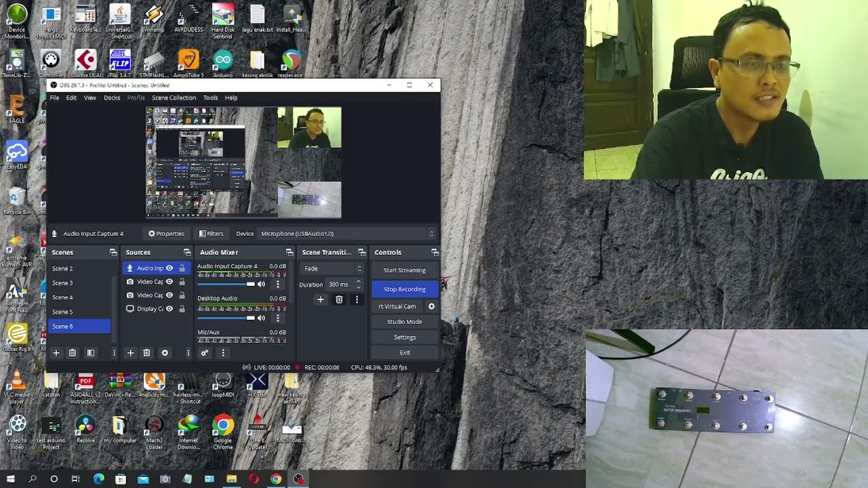Hide Audio Input source via eye icon
This screenshot has width=868, height=488.
tap(170, 268)
